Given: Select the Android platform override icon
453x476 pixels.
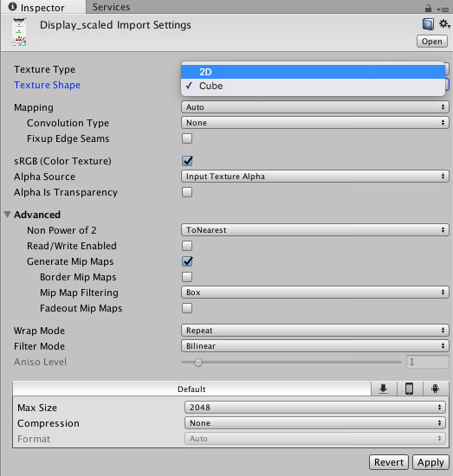Looking at the screenshot, I should pos(436,389).
